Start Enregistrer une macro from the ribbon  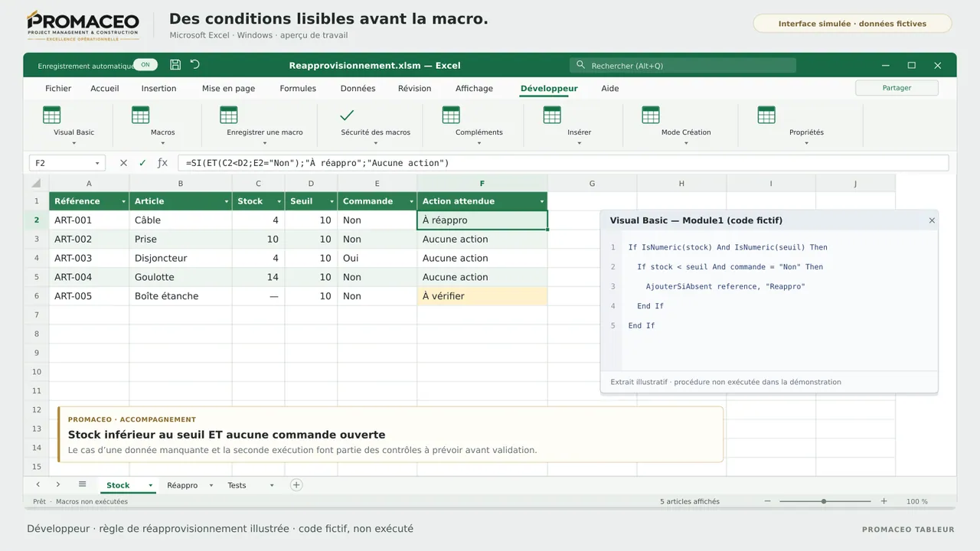(x=228, y=115)
